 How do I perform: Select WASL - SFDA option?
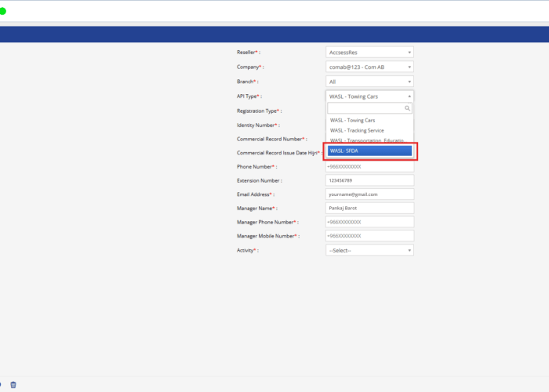pyautogui.click(x=369, y=151)
